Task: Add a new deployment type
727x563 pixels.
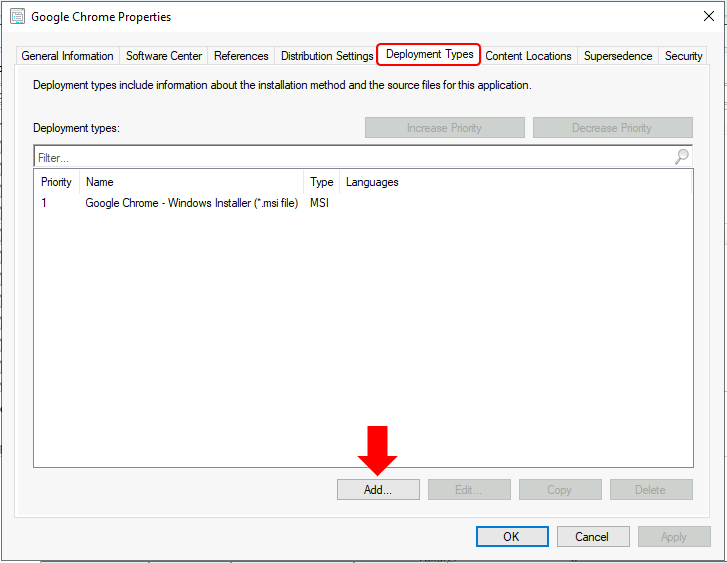Action: pyautogui.click(x=378, y=490)
